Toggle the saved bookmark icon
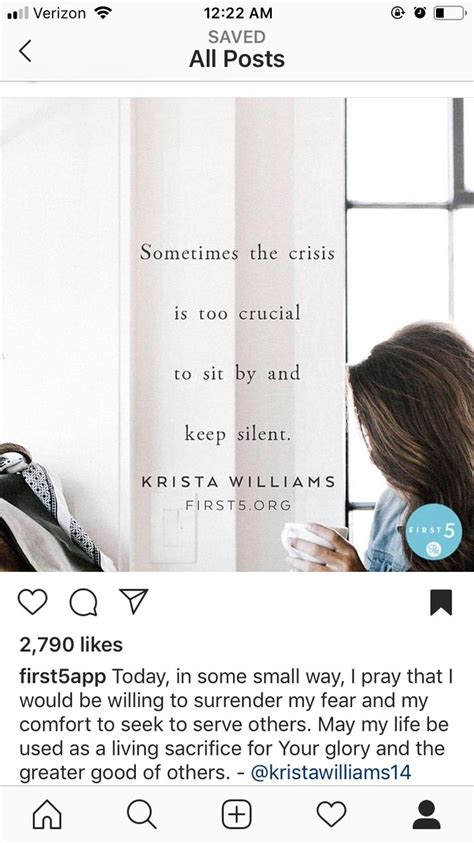 click(441, 602)
